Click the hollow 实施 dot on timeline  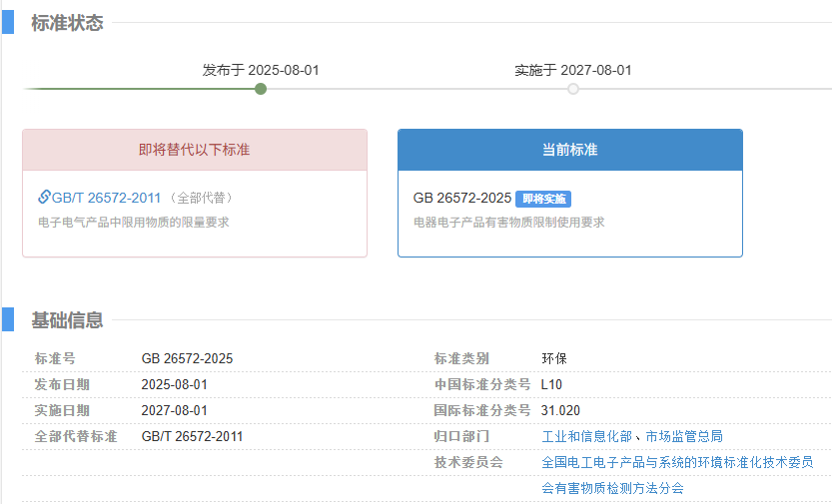(573, 89)
